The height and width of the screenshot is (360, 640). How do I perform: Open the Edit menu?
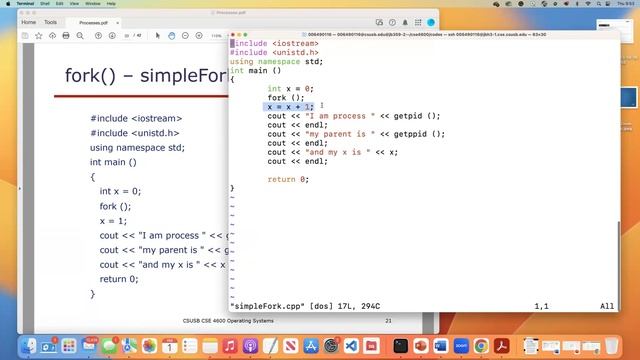60,3
